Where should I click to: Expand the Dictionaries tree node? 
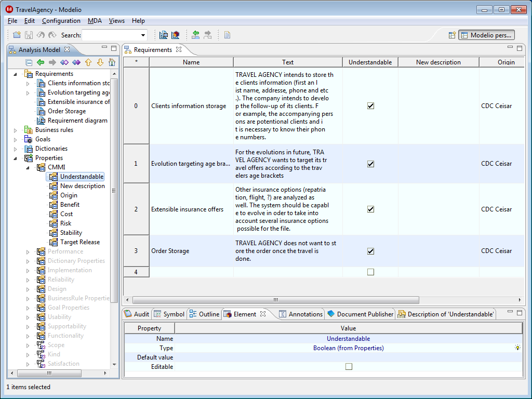15,149
